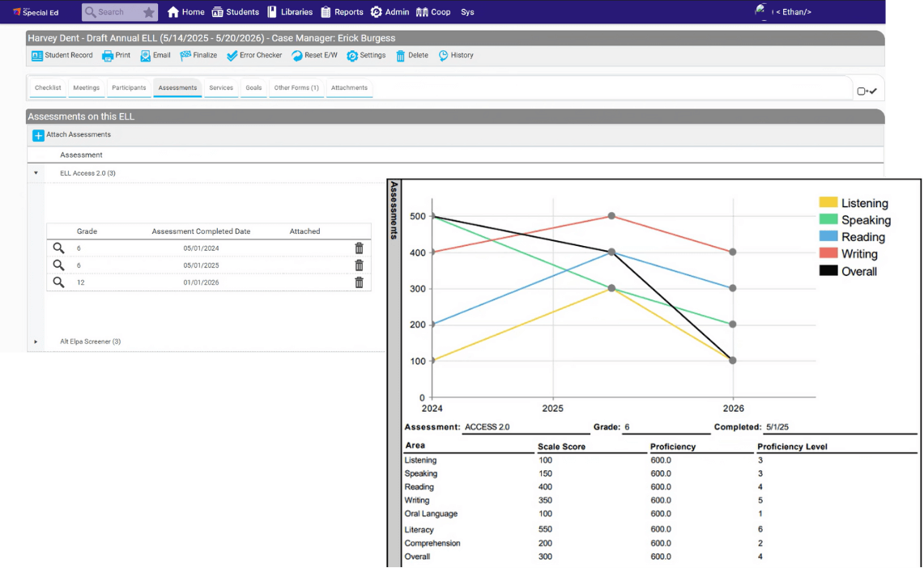Screen dimensions: 924x568
Task: Click the Assessment column header
Action: (81, 155)
